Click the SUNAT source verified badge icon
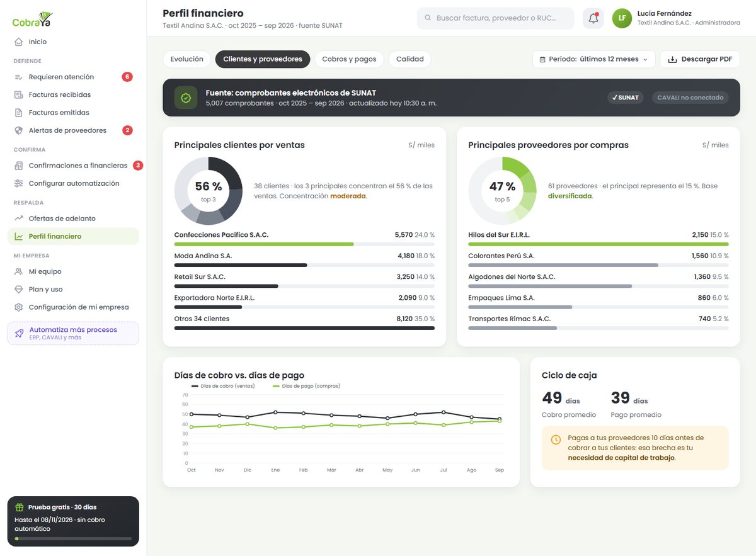This screenshot has width=756, height=556. tap(186, 98)
